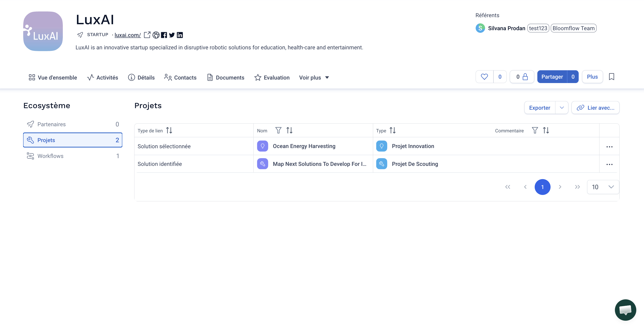Viewport: 644px width, 326px height.
Task: Click the Map Next Solutions wrench icon
Action: 262,164
